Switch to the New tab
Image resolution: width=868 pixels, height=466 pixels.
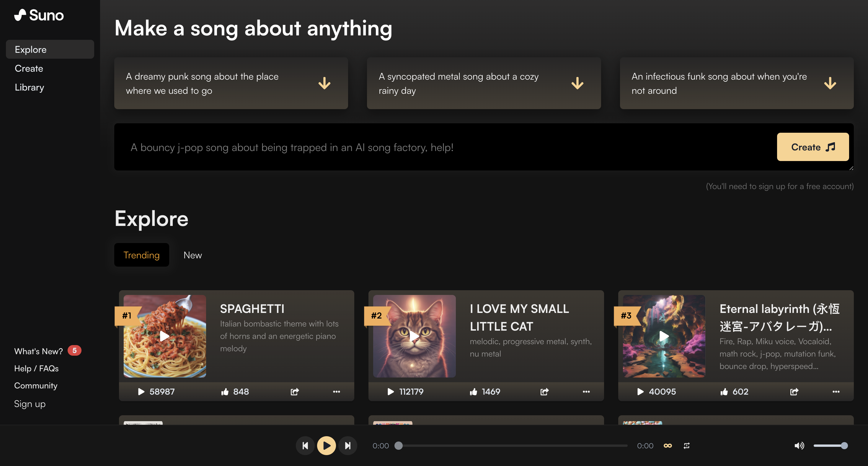click(192, 255)
